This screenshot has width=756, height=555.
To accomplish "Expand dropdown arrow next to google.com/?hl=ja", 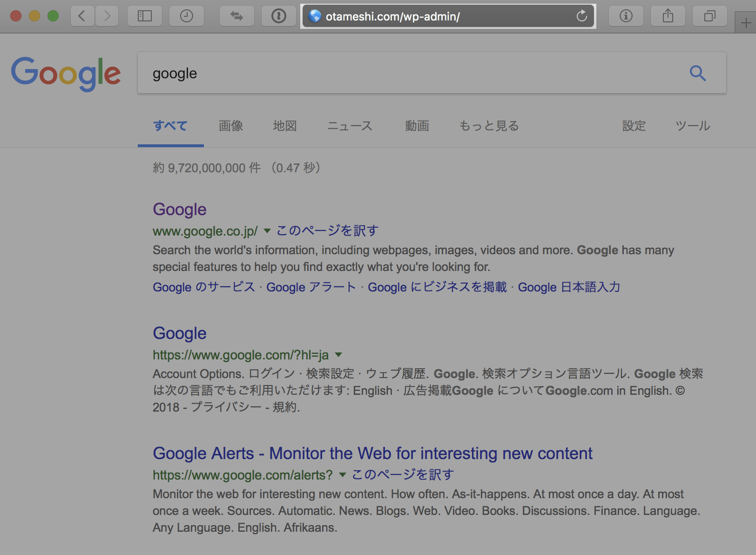I will pos(339,355).
